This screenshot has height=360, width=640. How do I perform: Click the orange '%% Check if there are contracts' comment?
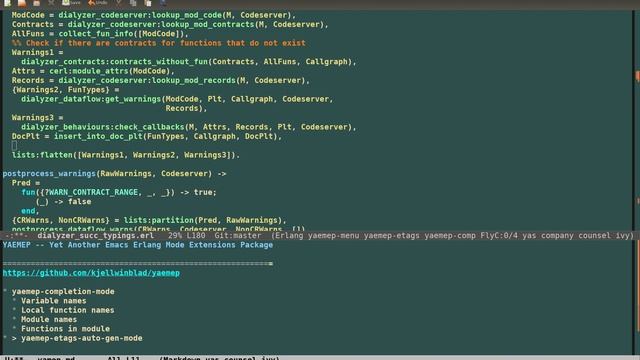coord(158,43)
